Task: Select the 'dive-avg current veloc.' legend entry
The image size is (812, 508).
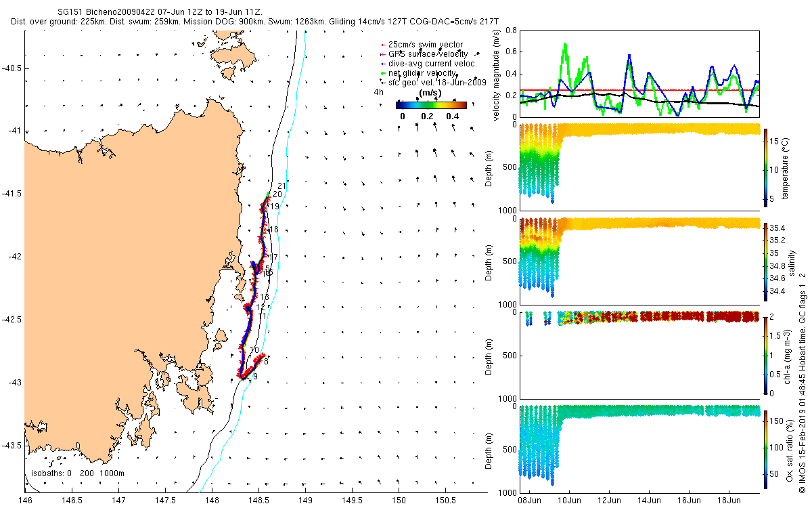Action: click(x=429, y=63)
